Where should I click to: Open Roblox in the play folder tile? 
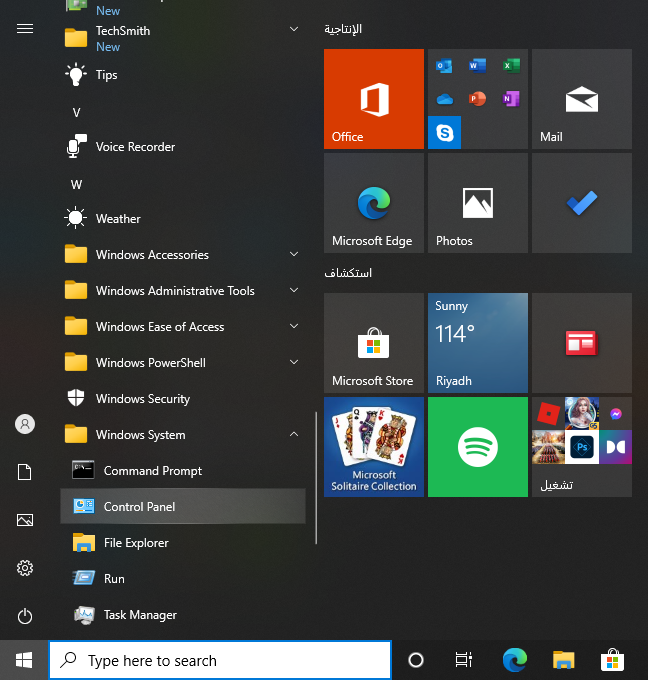pyautogui.click(x=548, y=414)
